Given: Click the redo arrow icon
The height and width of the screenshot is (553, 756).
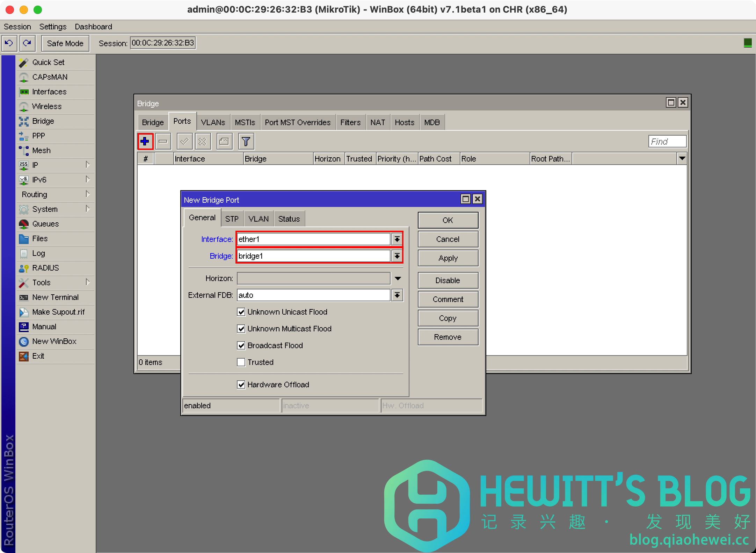Looking at the screenshot, I should click(x=27, y=43).
